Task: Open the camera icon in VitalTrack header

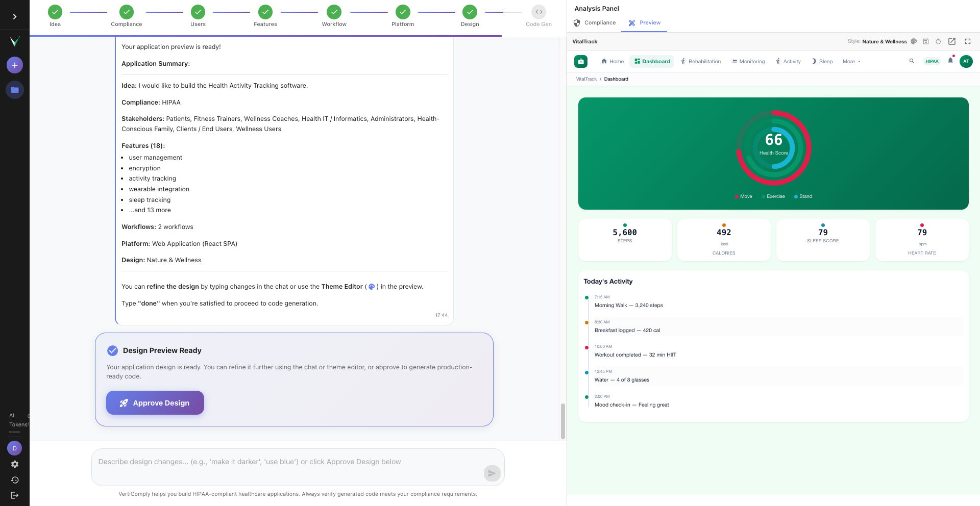Action: [x=581, y=61]
